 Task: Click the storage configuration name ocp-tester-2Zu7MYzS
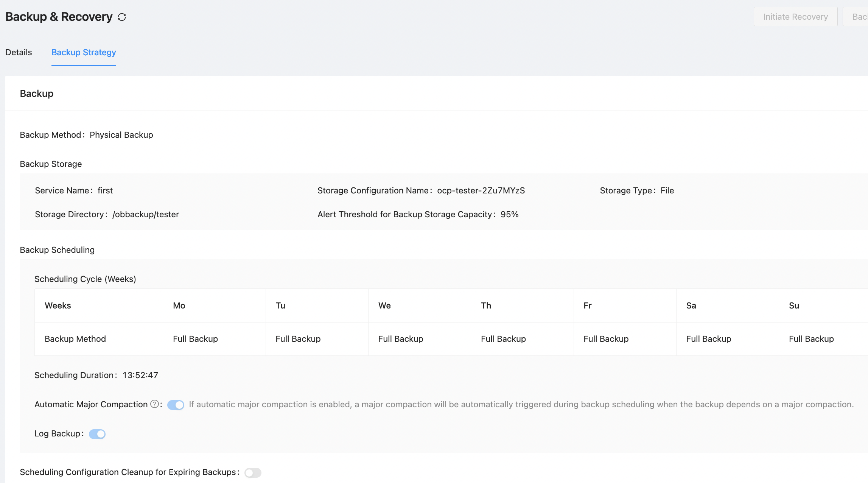coord(481,190)
